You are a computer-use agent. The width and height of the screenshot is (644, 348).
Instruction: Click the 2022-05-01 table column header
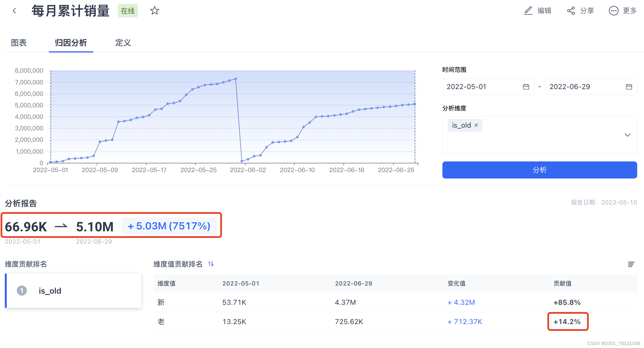pos(241,284)
